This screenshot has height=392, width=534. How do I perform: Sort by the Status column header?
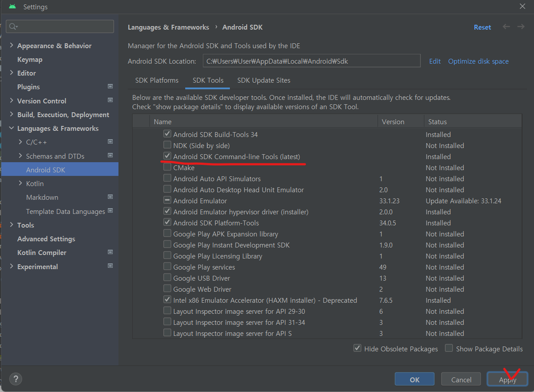tap(473, 122)
